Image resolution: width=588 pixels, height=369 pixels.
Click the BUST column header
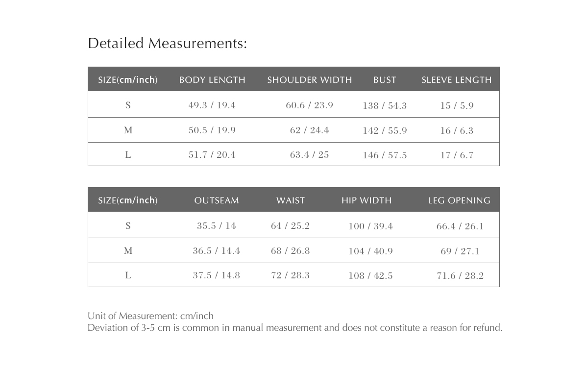tap(385, 80)
